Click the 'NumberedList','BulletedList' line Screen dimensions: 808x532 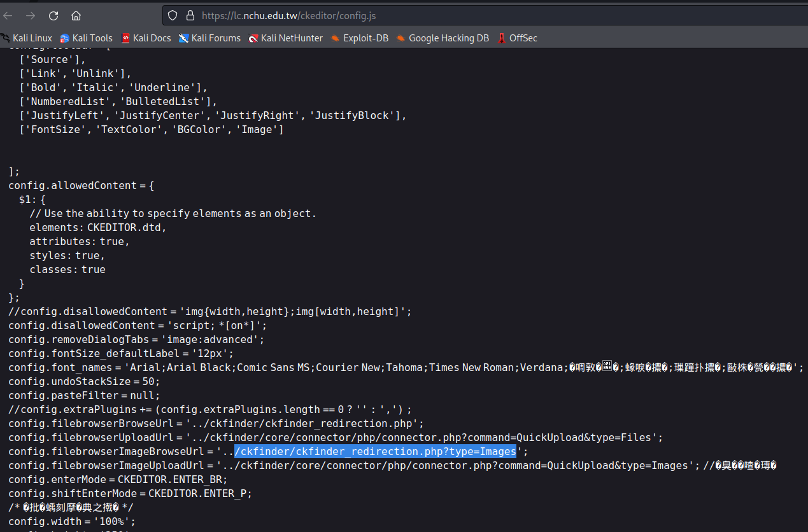[118, 102]
